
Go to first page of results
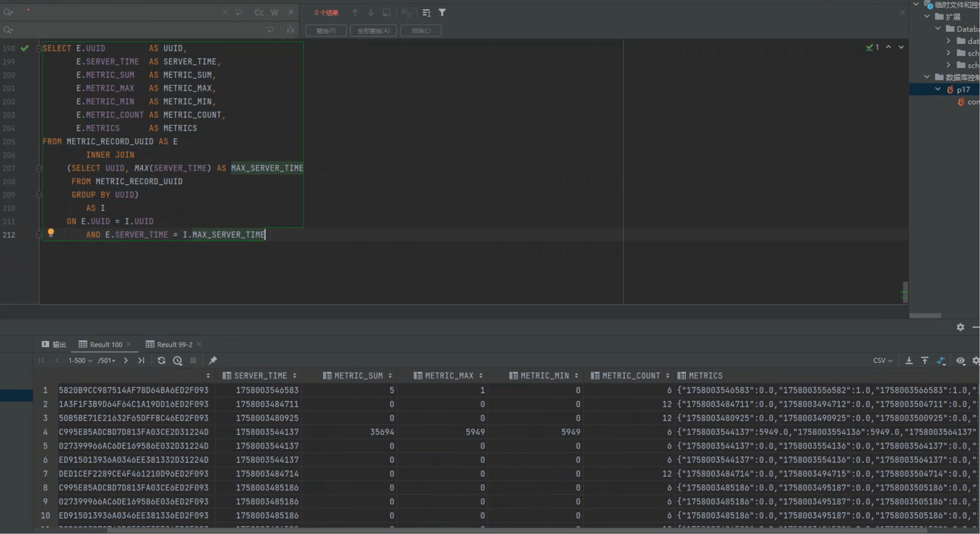coord(42,361)
